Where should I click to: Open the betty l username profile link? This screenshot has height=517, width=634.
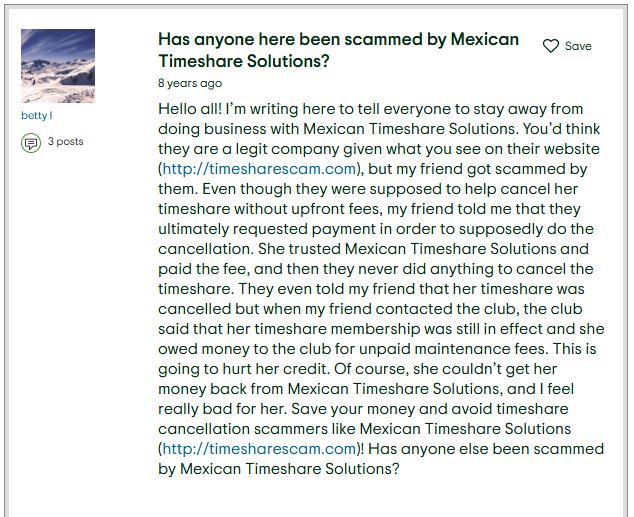tap(34, 115)
